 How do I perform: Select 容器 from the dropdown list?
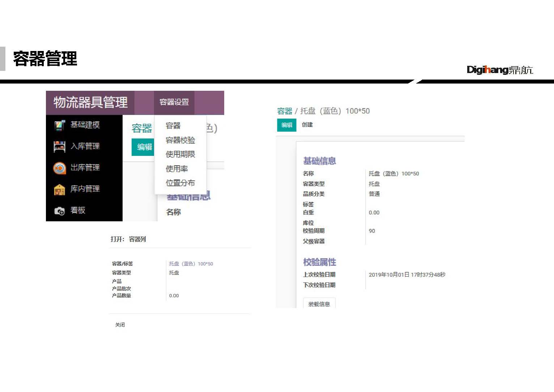click(x=173, y=125)
